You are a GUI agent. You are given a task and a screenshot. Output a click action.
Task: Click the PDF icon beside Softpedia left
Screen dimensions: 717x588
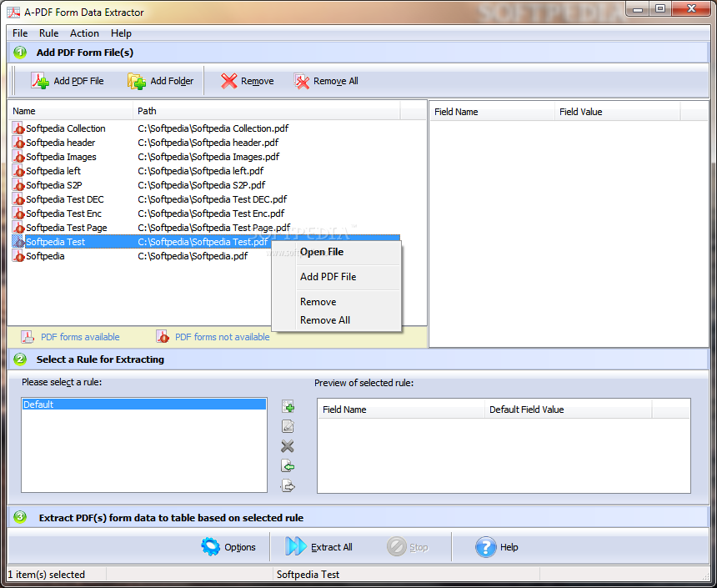(18, 171)
